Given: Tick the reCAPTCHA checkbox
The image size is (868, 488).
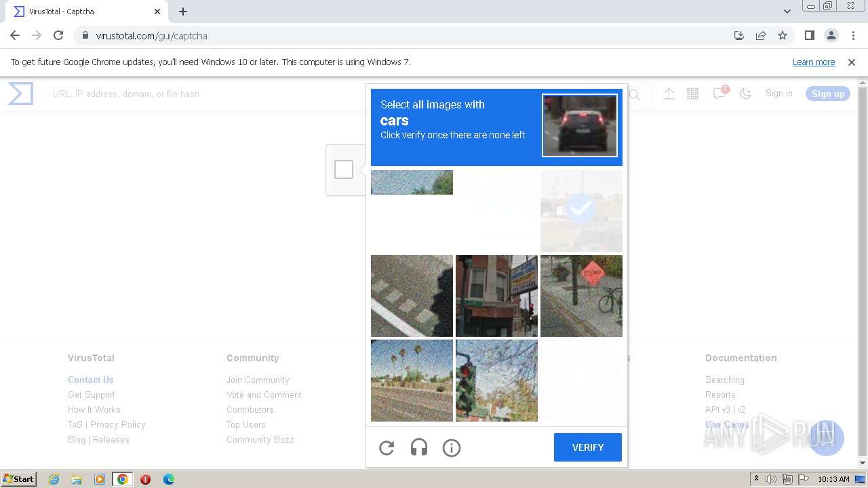Looking at the screenshot, I should pyautogui.click(x=344, y=169).
